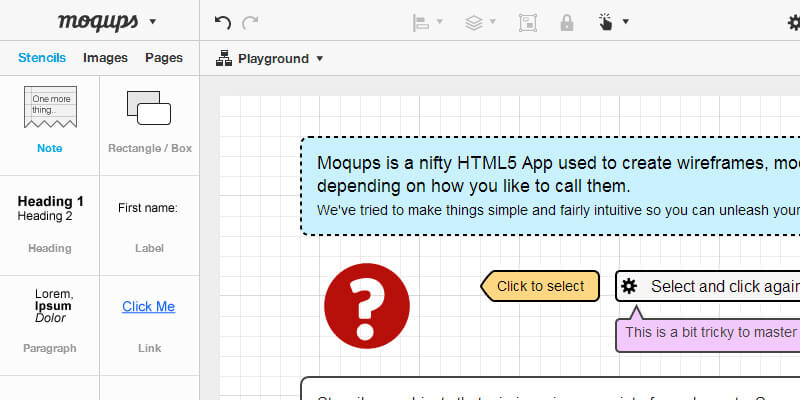Click the 'We've tried to make things simple' text
This screenshot has height=400, width=800.
(x=558, y=210)
